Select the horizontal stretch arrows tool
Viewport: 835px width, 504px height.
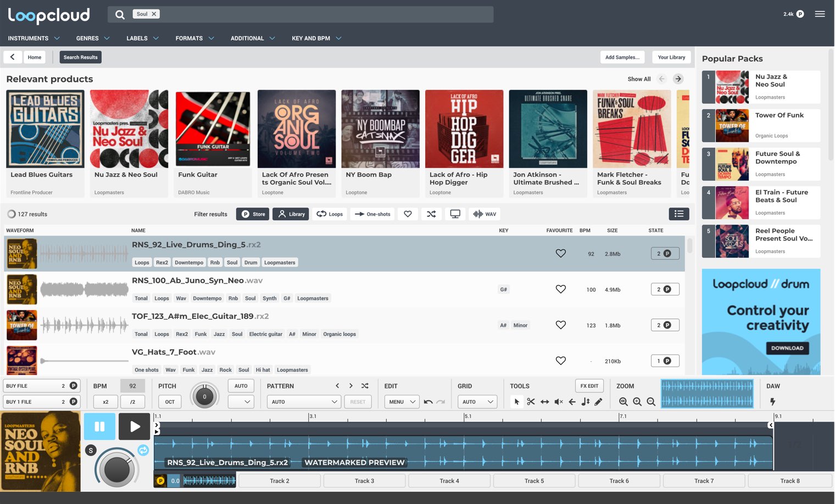(544, 402)
